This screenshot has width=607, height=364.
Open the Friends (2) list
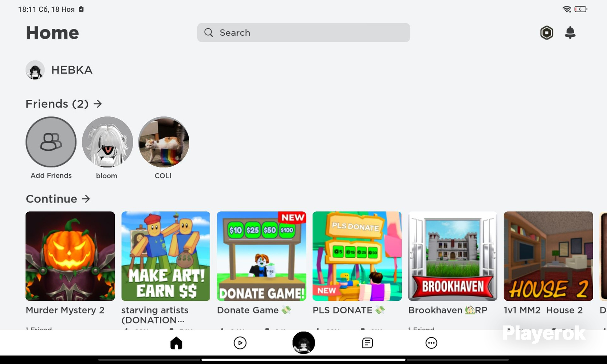click(64, 104)
